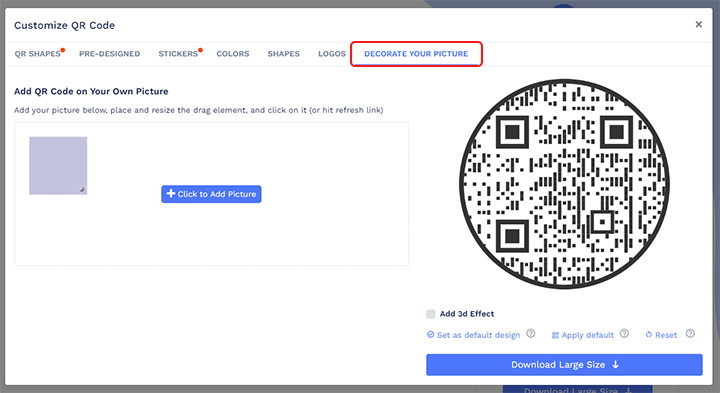Screen dimensions: 720x393
Task: Click the lavender drag placement square
Action: [x=58, y=165]
